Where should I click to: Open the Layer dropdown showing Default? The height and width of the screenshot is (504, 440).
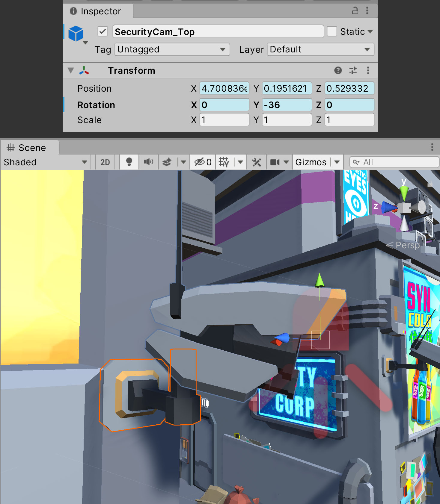pos(320,49)
